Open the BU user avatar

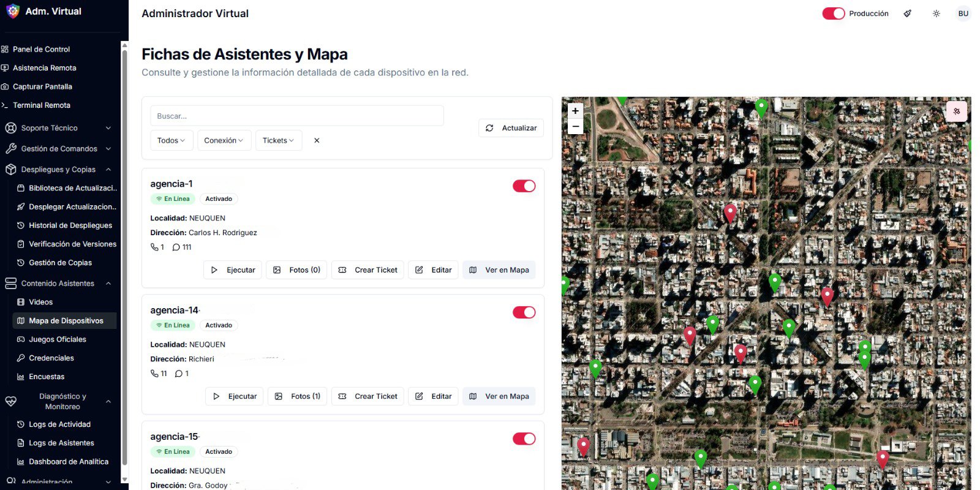963,13
